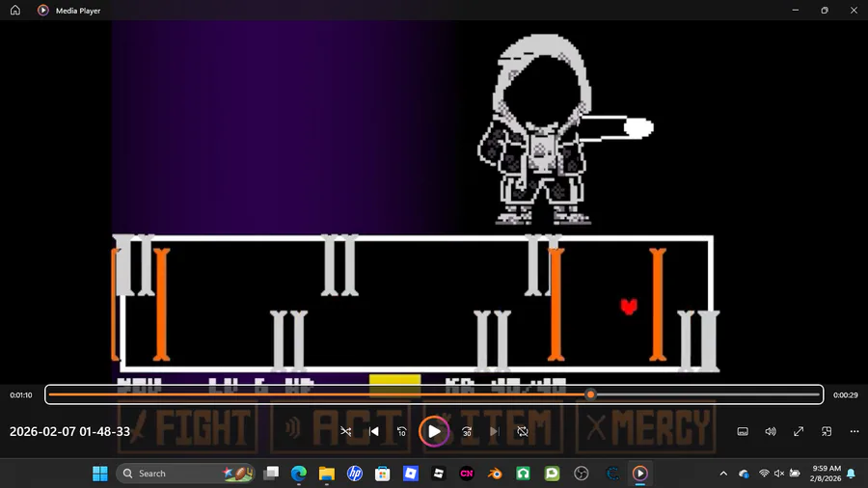Toggle shuffle mode
Screen dimensions: 868x488
[x=346, y=431]
